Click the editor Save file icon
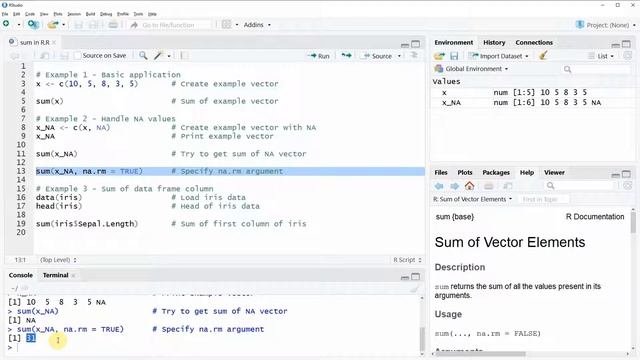 [x=64, y=56]
